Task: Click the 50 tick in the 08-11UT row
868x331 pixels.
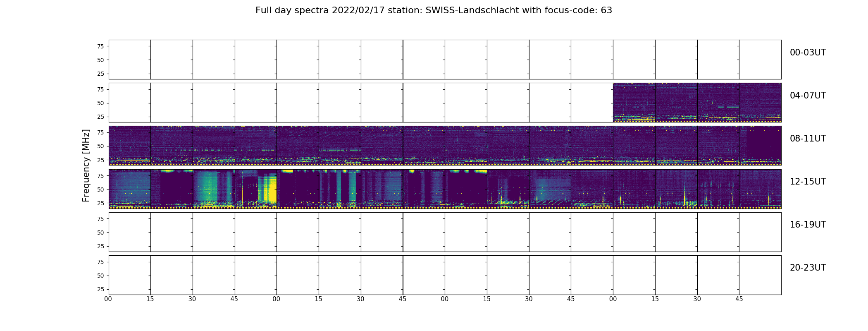Action: 100,146
